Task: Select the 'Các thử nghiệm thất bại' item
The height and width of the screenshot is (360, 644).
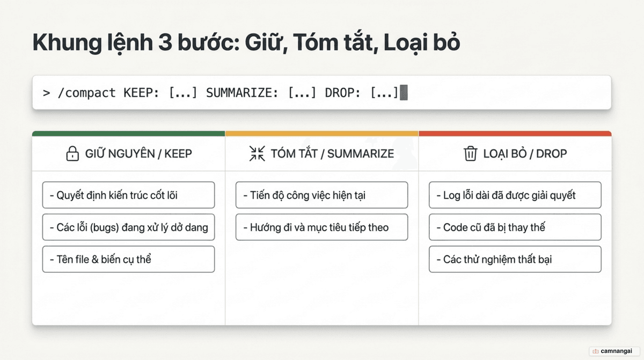Action: tap(515, 259)
